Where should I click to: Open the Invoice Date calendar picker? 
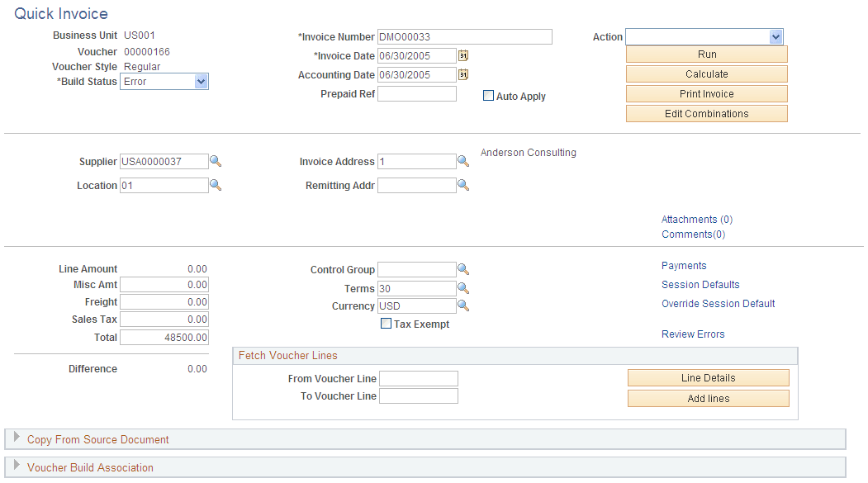(464, 55)
